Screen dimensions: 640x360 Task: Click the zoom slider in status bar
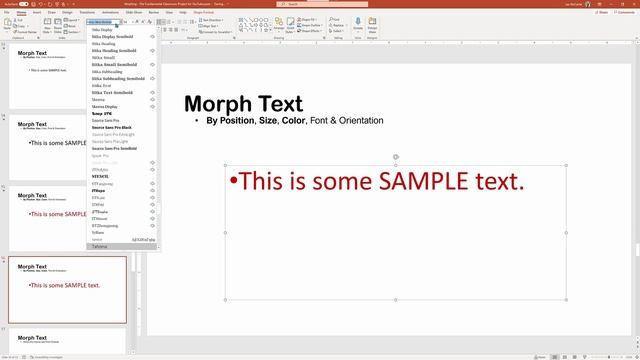click(609, 357)
